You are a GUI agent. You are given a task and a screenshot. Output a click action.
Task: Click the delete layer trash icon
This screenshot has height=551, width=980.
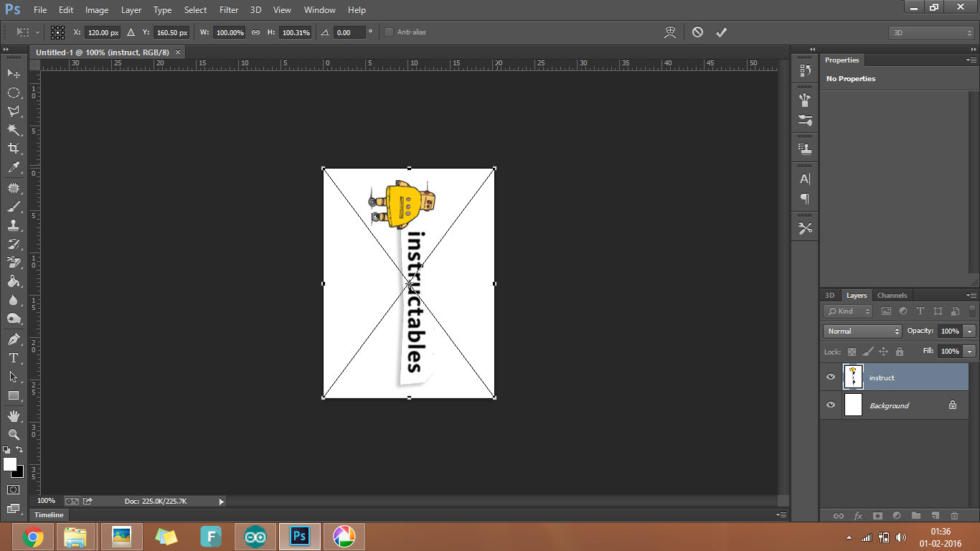point(954,516)
